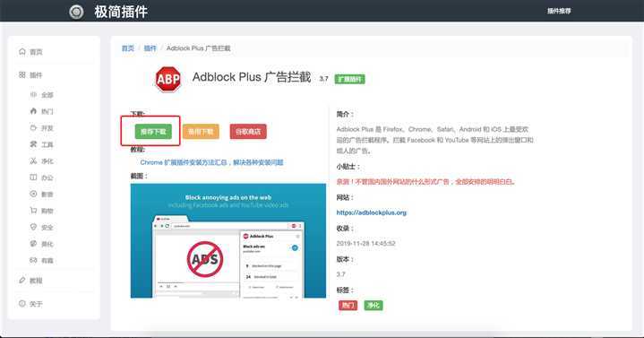Click the Adblock Plus 广告拦截 title
644x338 pixels.
coord(252,77)
